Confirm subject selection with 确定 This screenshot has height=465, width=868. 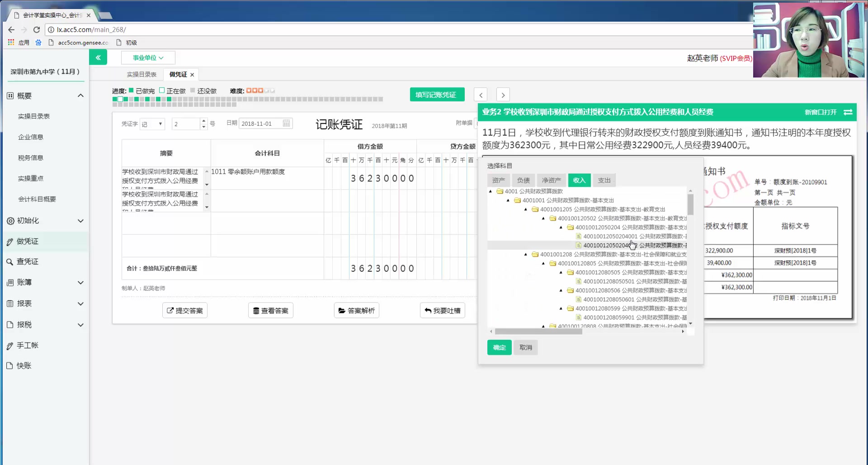click(500, 347)
